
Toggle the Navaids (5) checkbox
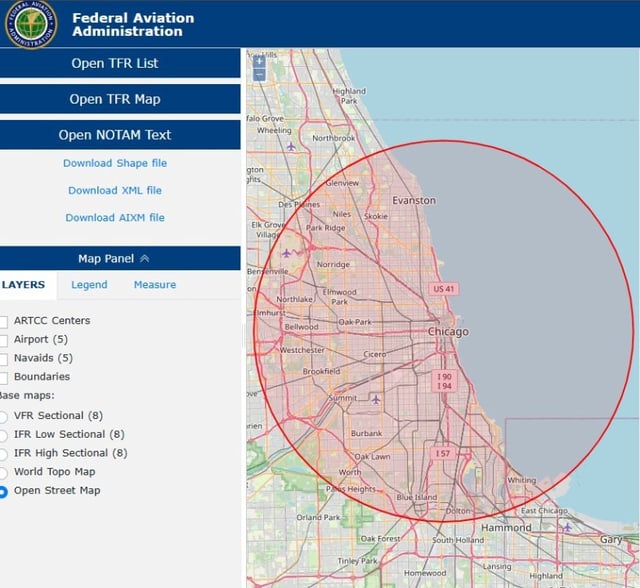[x=5, y=359]
